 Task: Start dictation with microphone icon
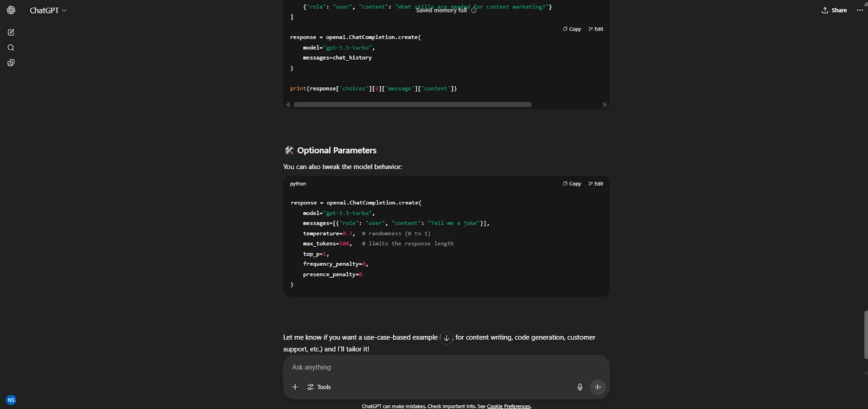click(x=580, y=387)
